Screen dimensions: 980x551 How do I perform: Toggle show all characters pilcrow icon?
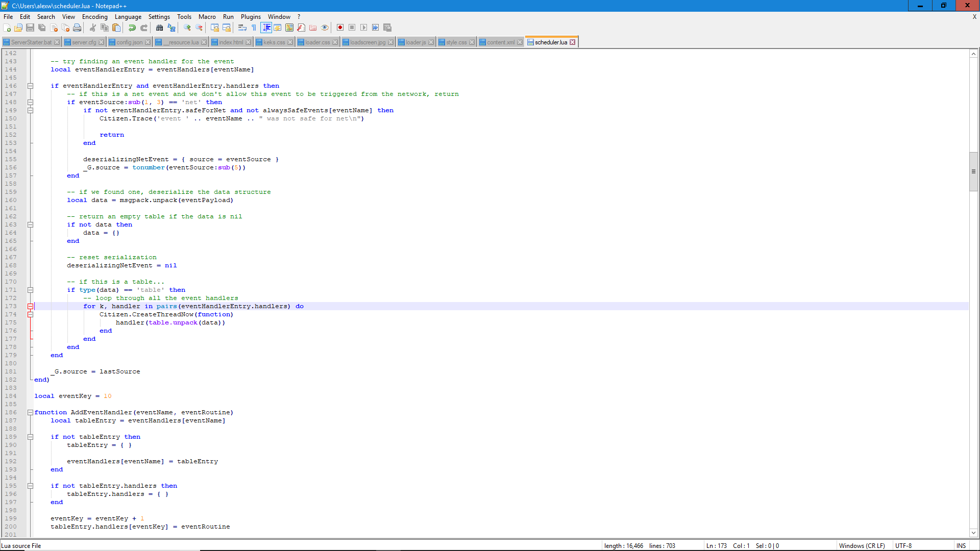coord(254,28)
